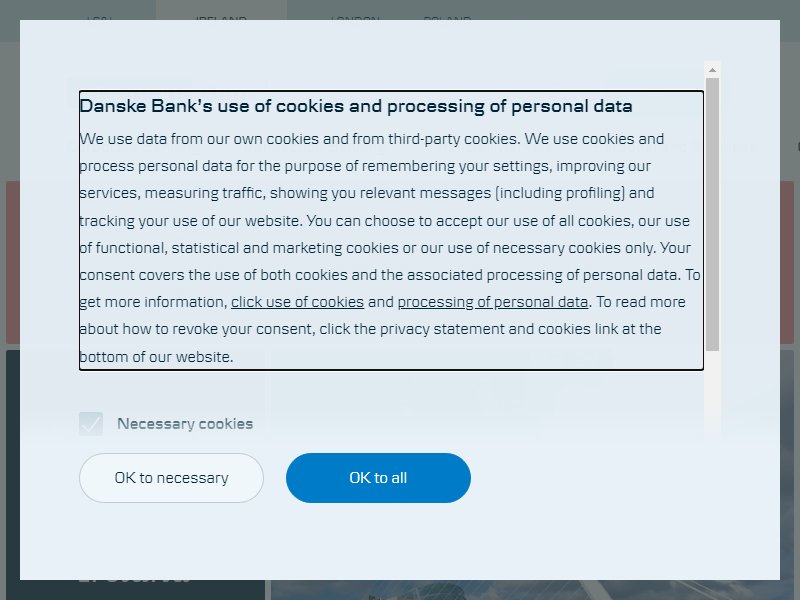
Task: Tick the Necessary cookies checkbox
Action: (x=91, y=423)
